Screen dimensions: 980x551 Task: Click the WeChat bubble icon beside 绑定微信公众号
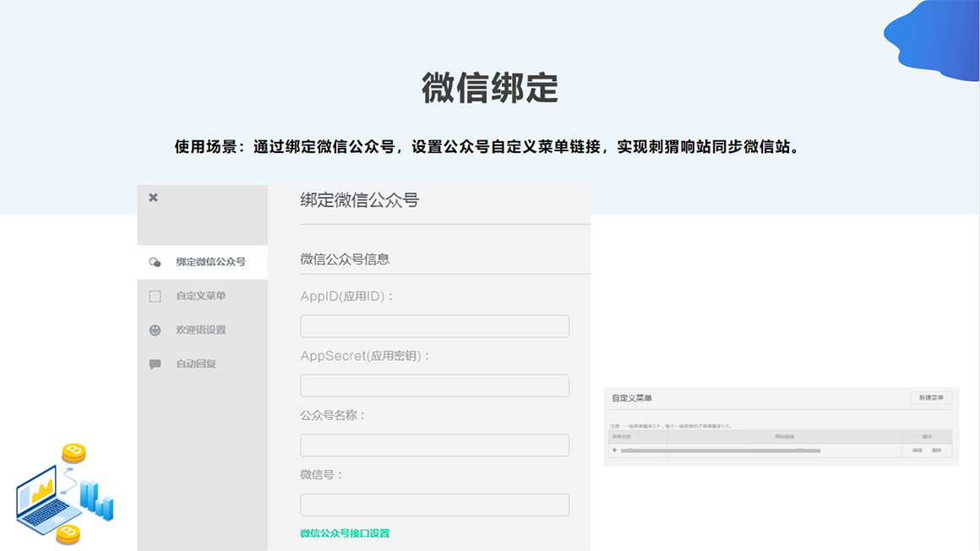(155, 262)
